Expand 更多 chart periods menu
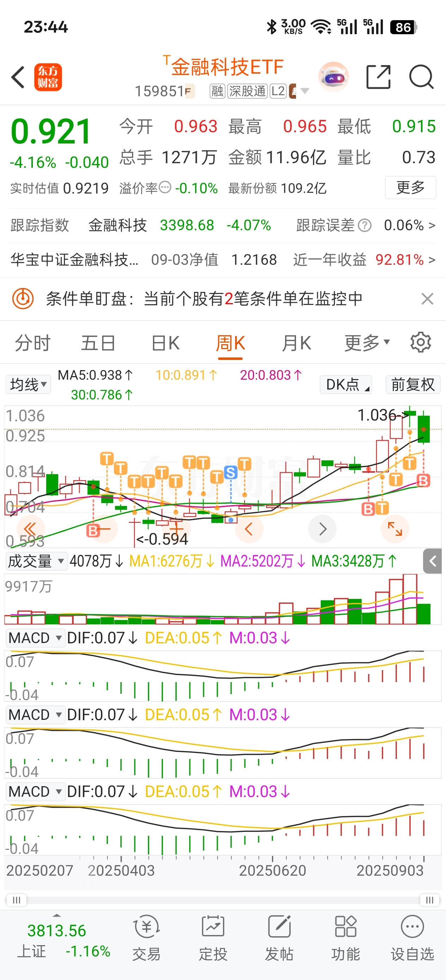The image size is (446, 980). tap(367, 343)
